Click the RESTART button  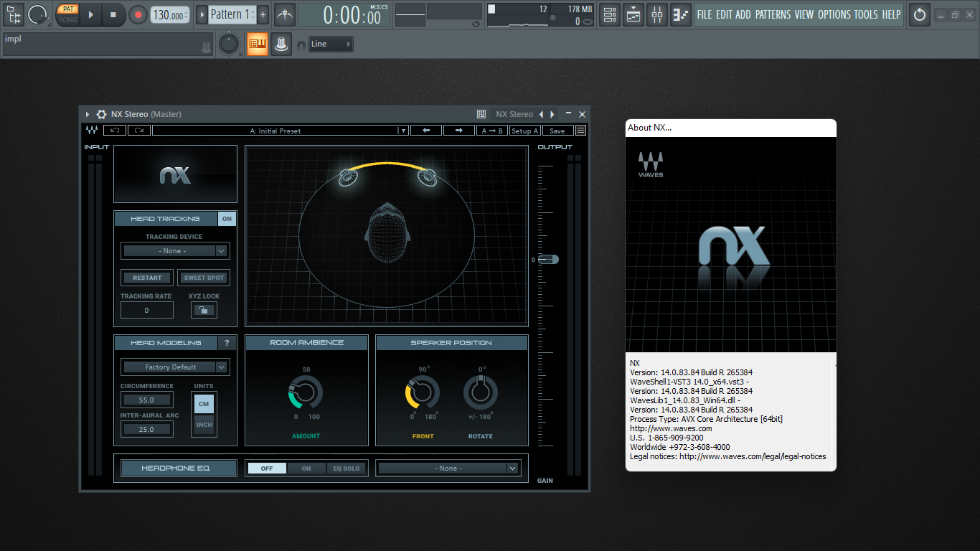[x=147, y=278]
